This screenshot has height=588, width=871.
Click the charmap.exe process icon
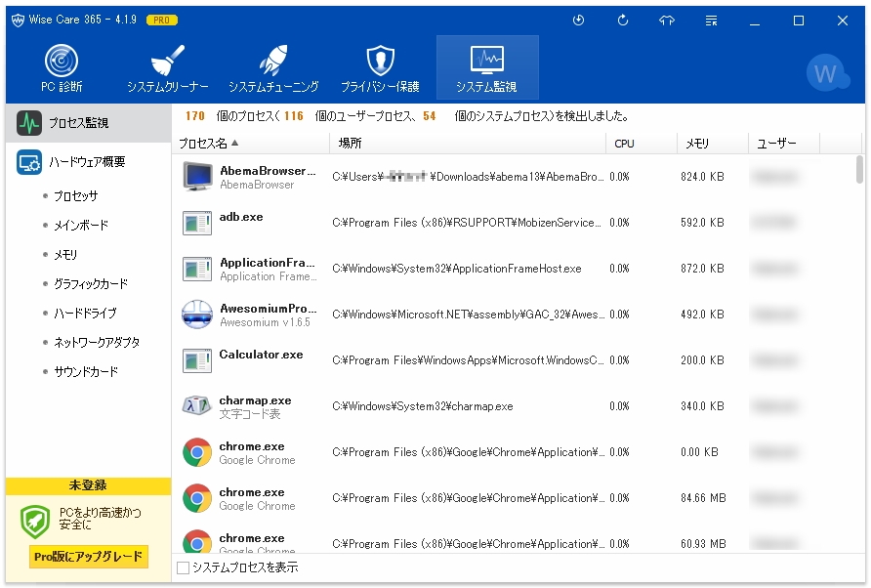coord(197,406)
